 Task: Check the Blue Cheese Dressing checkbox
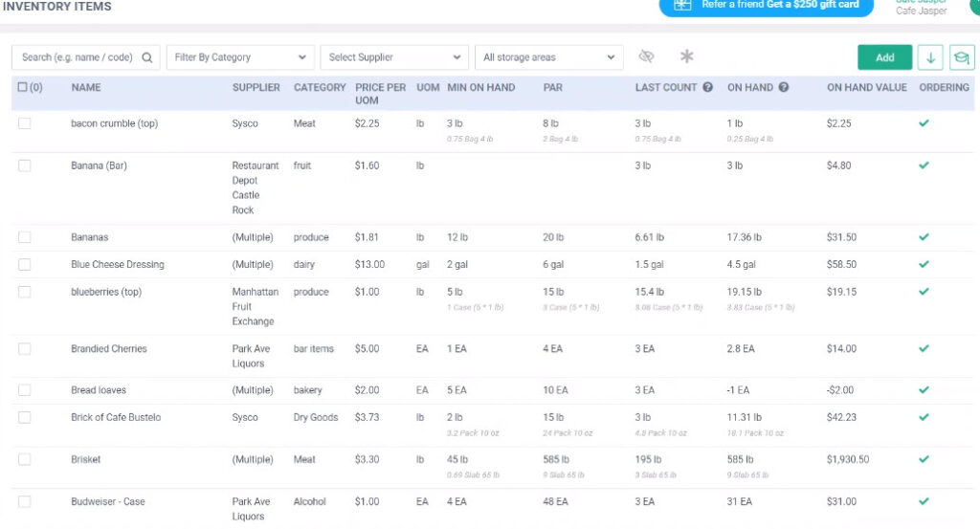click(24, 265)
